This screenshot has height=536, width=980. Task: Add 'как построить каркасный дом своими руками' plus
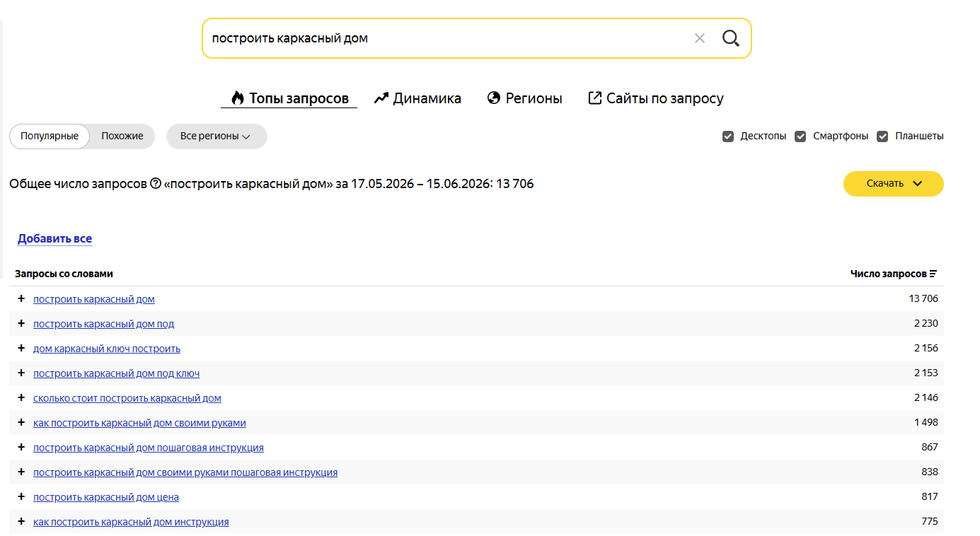[21, 422]
